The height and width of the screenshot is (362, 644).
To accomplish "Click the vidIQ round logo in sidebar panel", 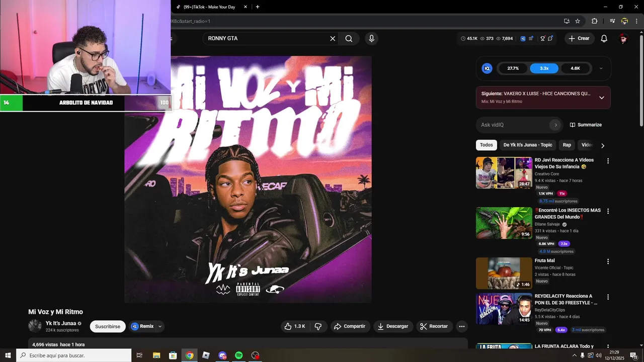I will 487,68.
